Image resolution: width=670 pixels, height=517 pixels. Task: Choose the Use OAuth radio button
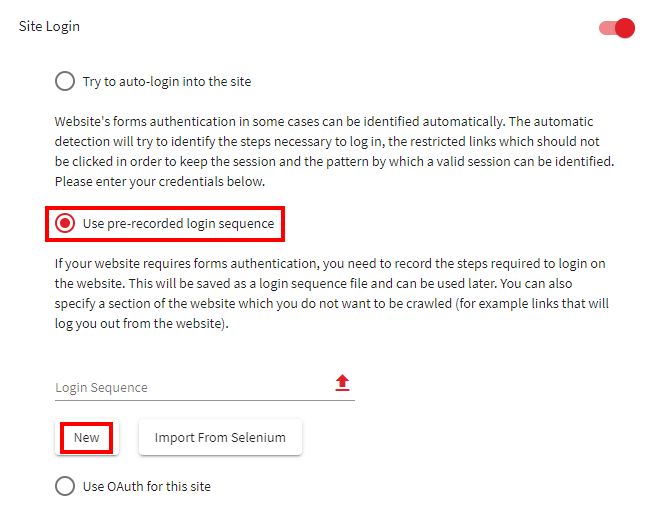(x=65, y=486)
